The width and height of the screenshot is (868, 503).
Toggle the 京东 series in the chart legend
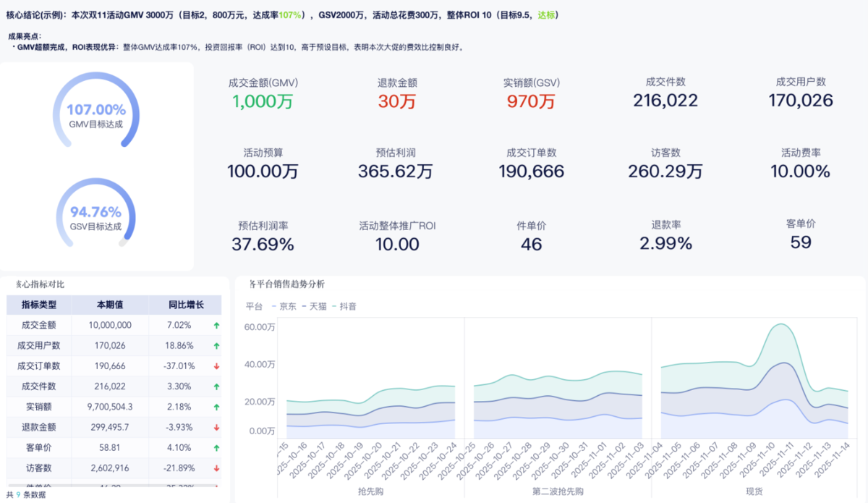(284, 306)
